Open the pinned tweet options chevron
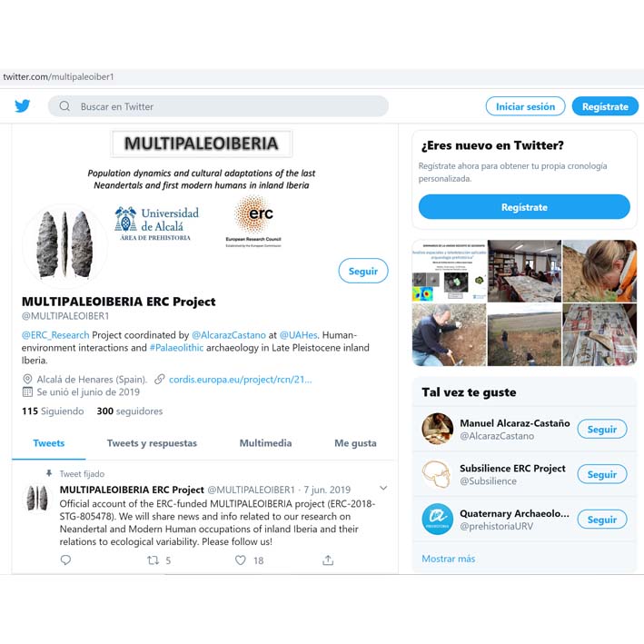644x644 pixels. coord(383,489)
